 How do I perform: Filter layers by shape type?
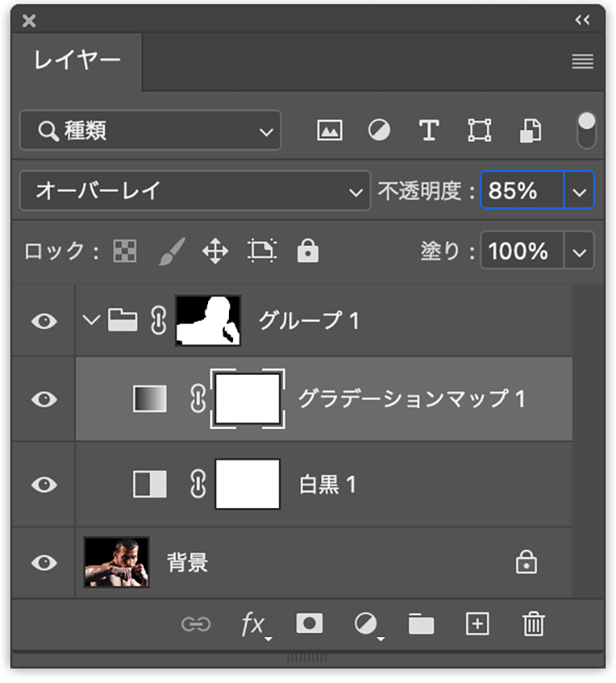[479, 131]
